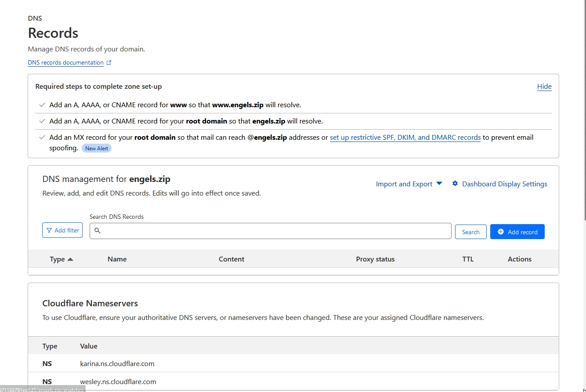The image size is (586, 392).
Task: Click the TTL column header
Action: 468,259
